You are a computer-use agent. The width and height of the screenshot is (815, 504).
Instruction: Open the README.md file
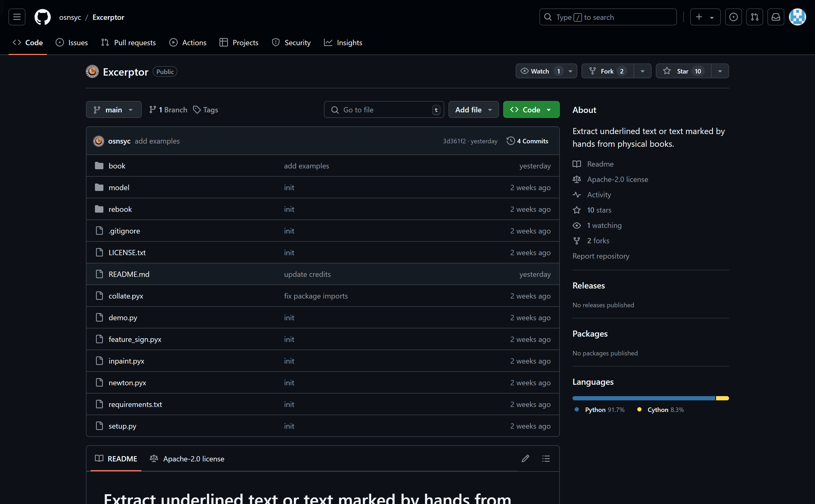pyautogui.click(x=129, y=274)
